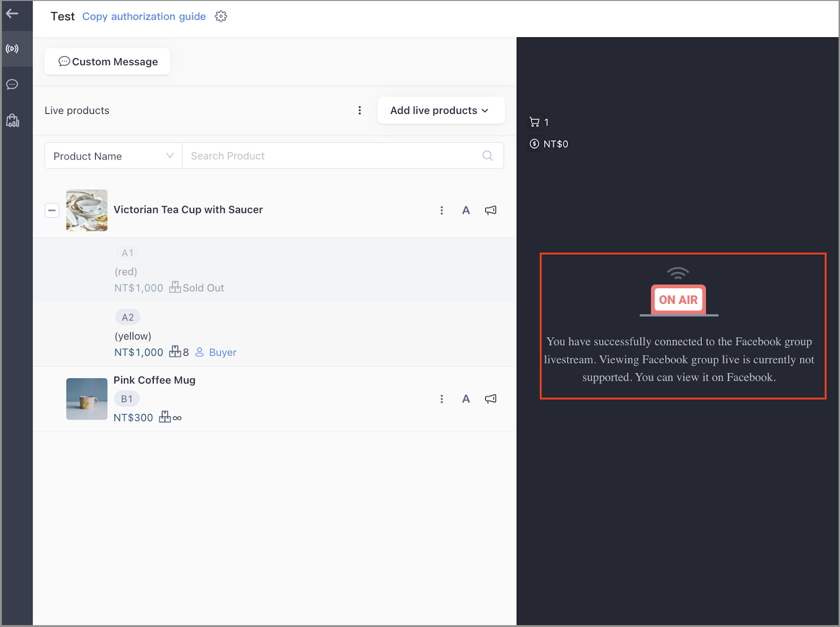Click keyword A icon for Pink Coffee Mug
Viewport: 840px width, 627px height.
tap(466, 399)
